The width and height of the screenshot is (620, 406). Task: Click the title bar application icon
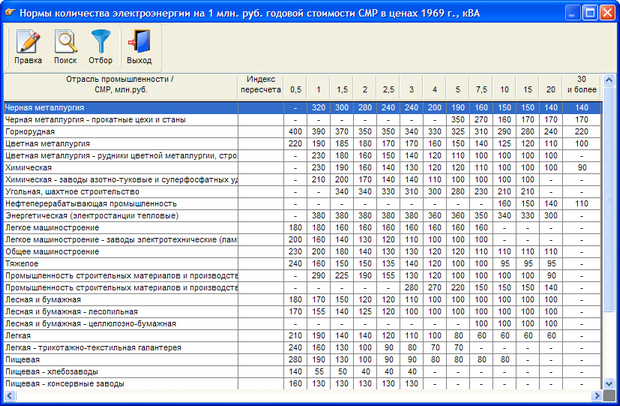point(10,13)
